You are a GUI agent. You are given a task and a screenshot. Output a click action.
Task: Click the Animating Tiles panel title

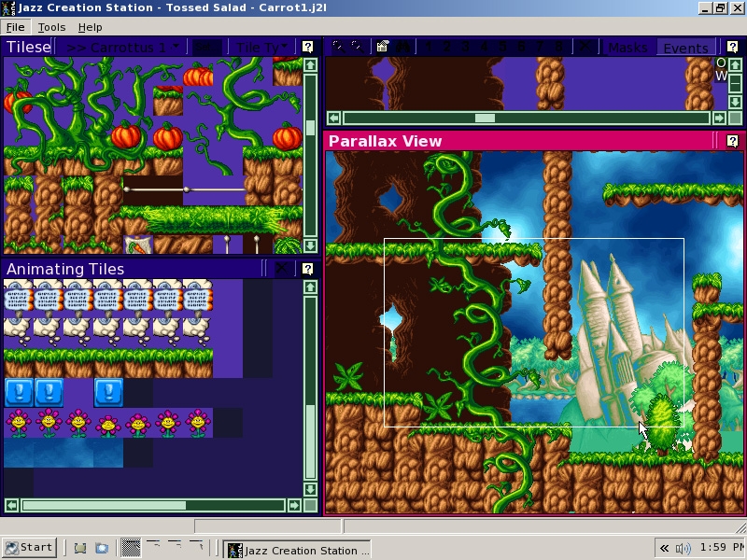65,269
